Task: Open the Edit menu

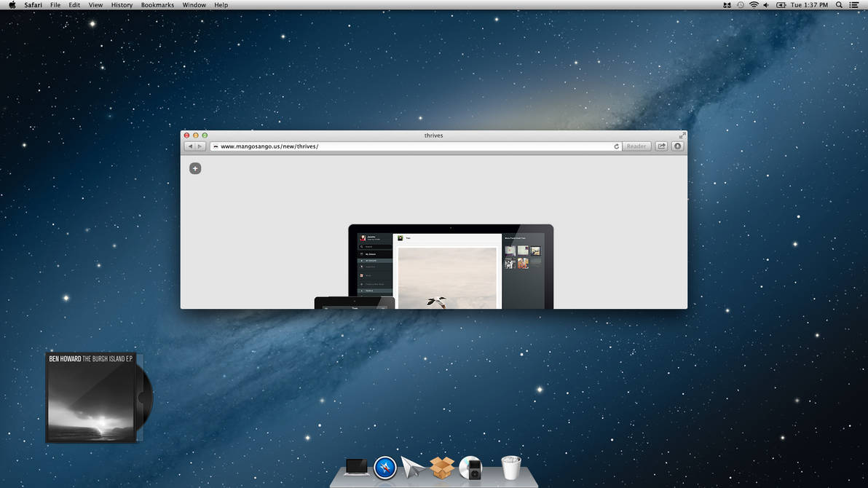Action: (74, 5)
